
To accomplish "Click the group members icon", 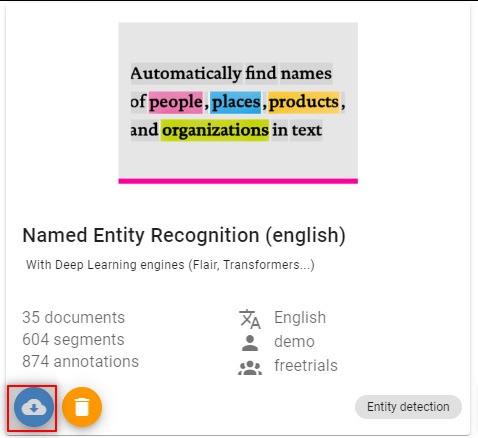I will [250, 368].
